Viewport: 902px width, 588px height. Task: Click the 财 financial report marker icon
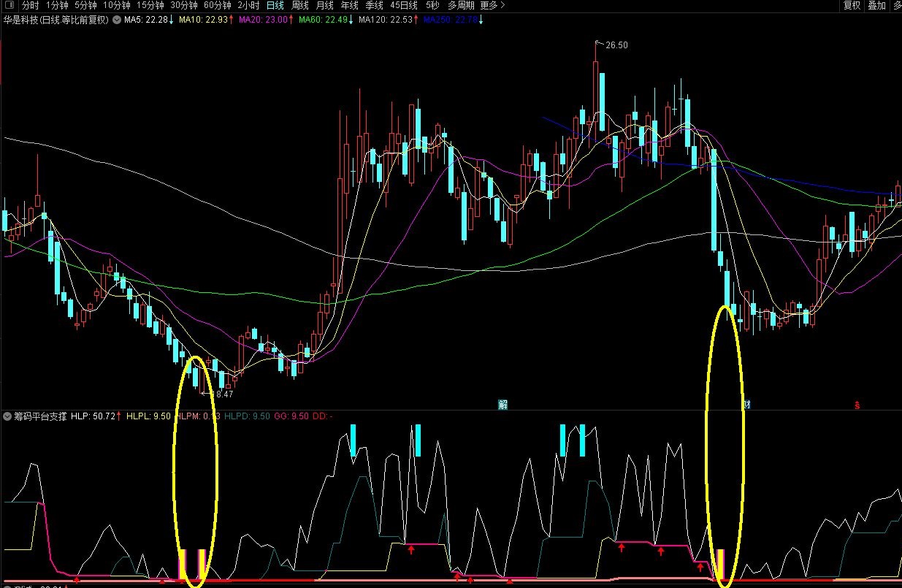click(748, 405)
